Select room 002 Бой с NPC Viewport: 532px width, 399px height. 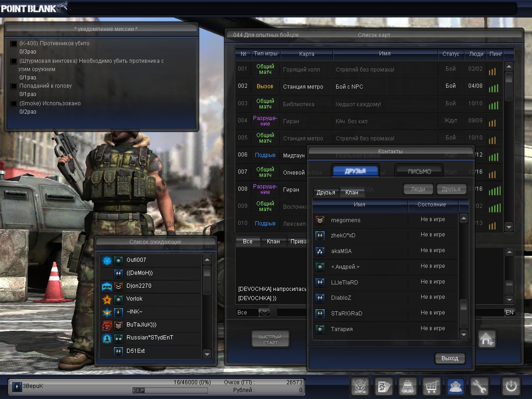[368, 86]
